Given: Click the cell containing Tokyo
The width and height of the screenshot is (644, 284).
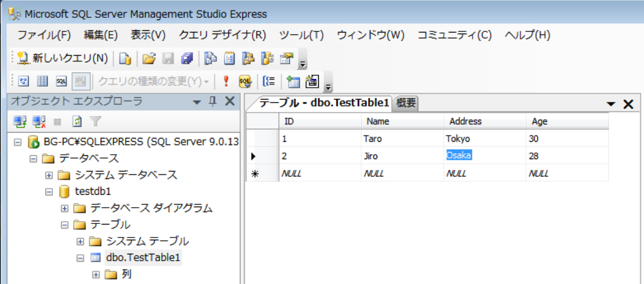Looking at the screenshot, I should [485, 138].
